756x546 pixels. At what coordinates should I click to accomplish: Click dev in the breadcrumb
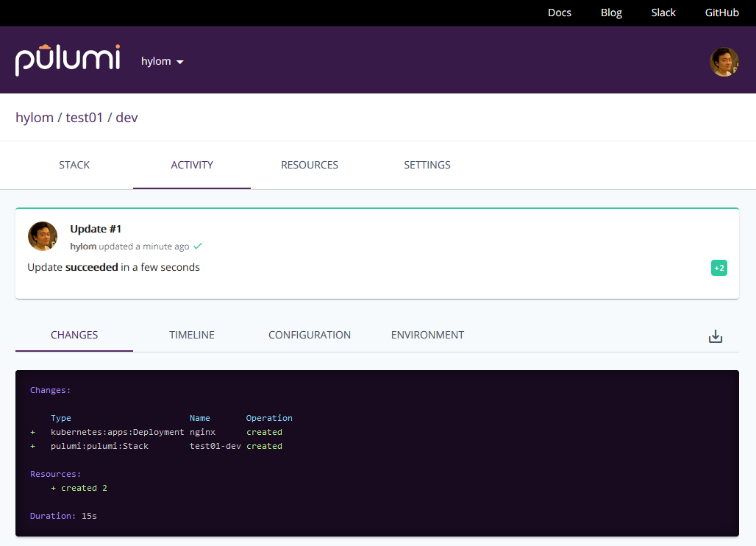pos(126,118)
